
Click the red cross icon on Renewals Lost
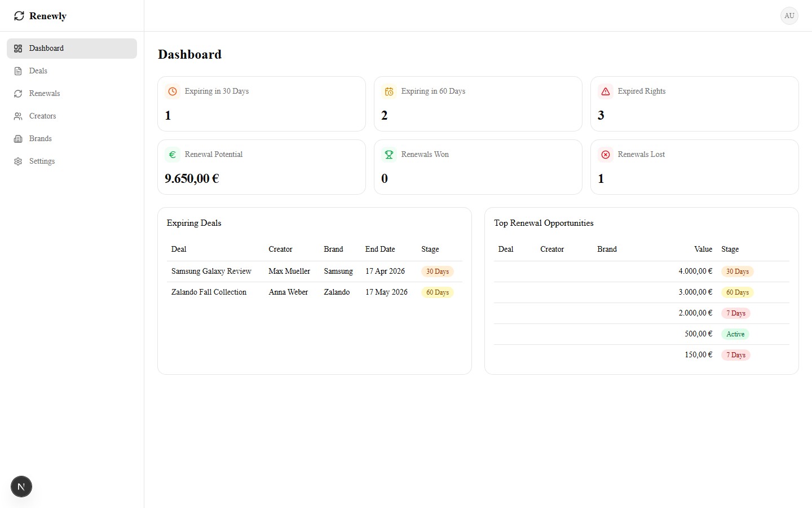(x=606, y=154)
